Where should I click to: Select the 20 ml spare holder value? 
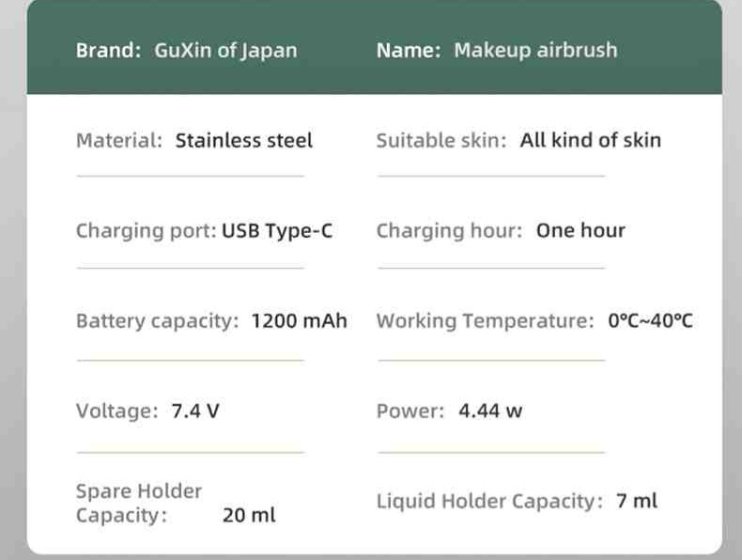coord(249,515)
